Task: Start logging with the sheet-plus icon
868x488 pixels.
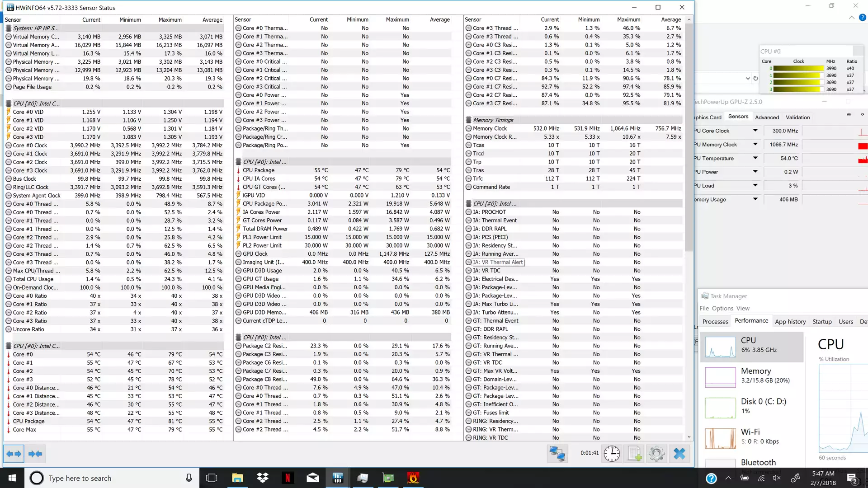Action: [x=634, y=454]
